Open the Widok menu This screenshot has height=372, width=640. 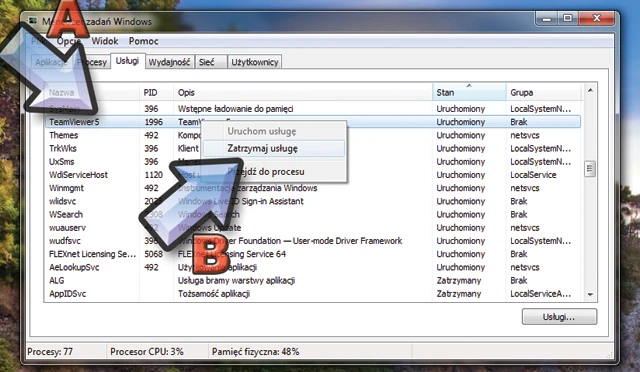pyautogui.click(x=104, y=41)
